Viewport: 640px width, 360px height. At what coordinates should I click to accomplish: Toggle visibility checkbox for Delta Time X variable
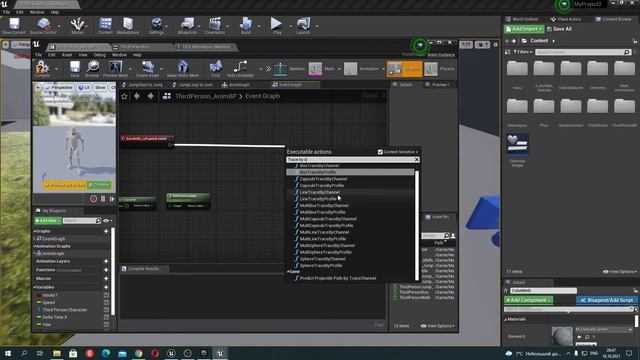(106, 317)
